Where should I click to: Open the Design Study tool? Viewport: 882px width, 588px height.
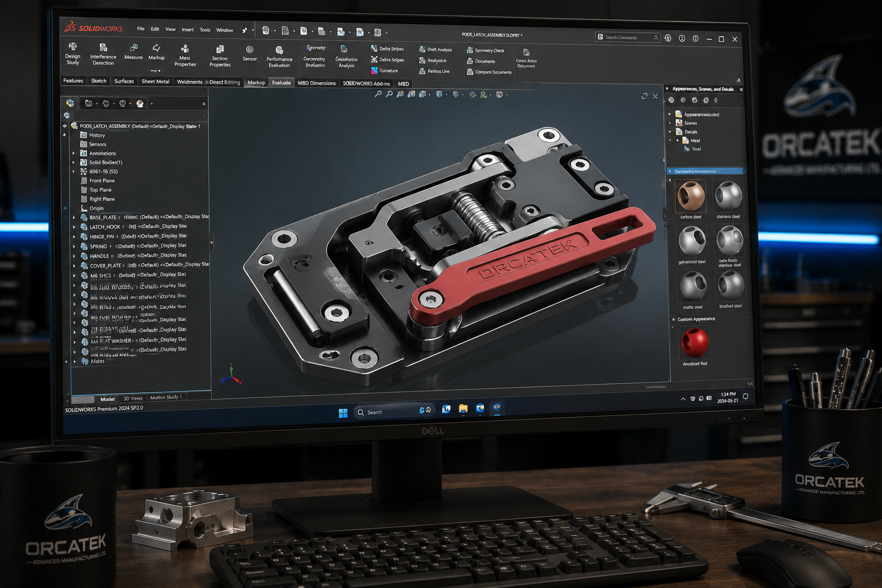pyautogui.click(x=73, y=53)
